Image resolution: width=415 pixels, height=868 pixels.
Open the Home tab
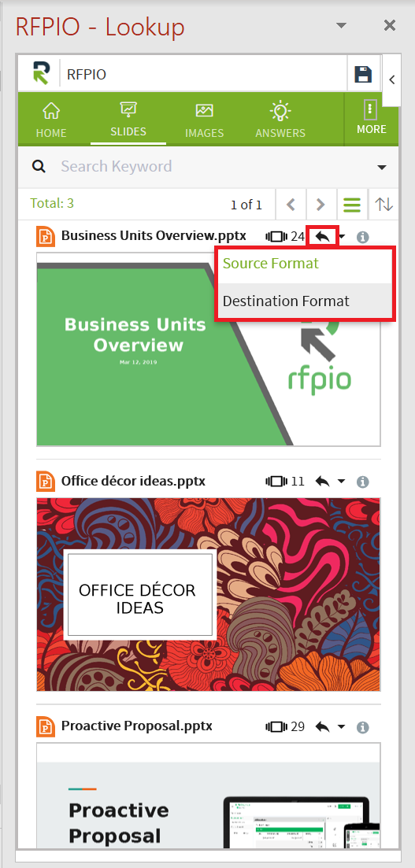(51, 120)
